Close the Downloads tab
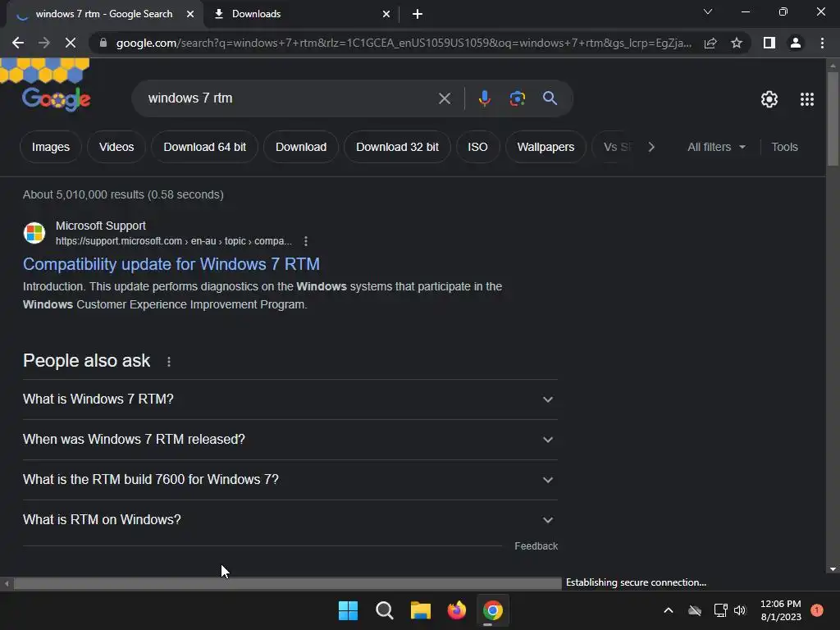 click(386, 15)
